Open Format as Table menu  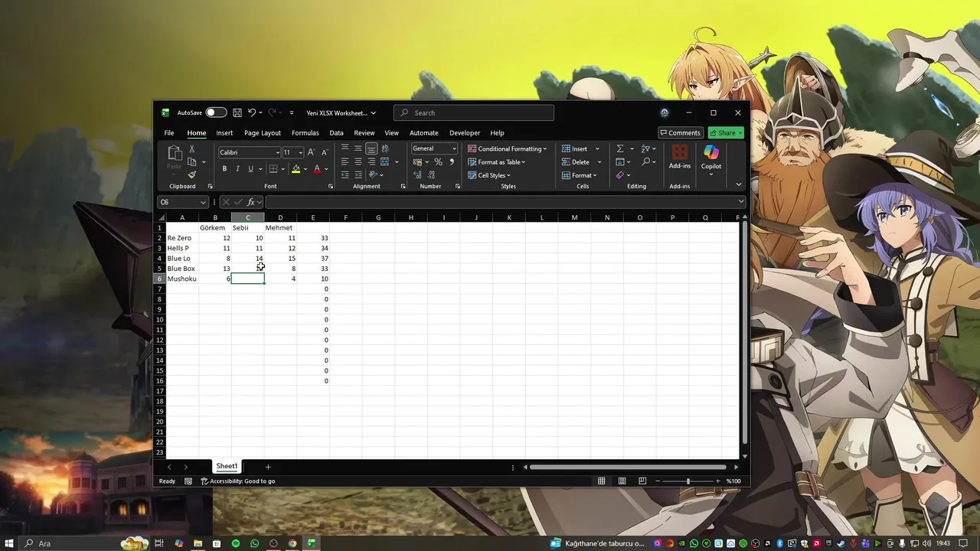497,162
